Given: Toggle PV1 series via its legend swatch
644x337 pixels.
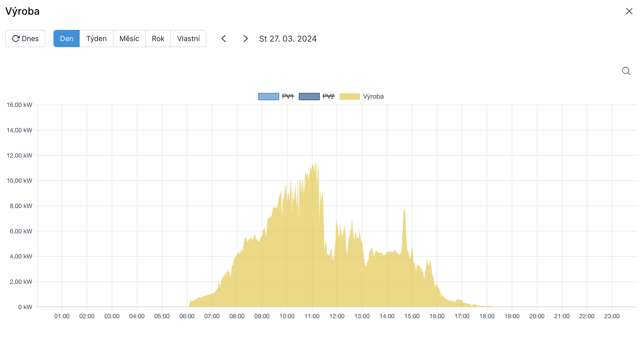Looking at the screenshot, I should click(269, 97).
